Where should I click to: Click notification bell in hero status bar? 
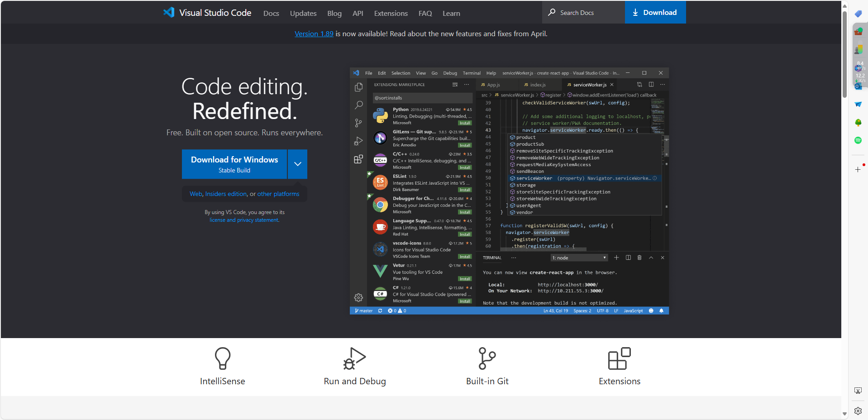click(662, 311)
